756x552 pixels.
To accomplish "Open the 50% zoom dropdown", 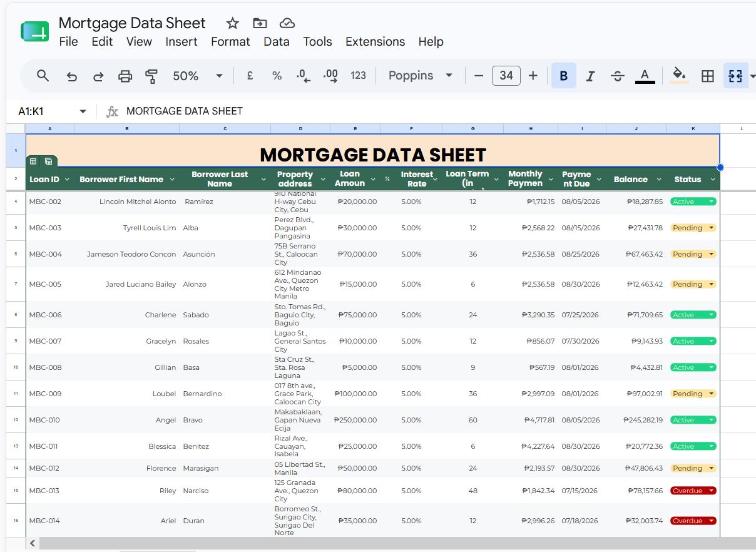I will click(x=198, y=76).
